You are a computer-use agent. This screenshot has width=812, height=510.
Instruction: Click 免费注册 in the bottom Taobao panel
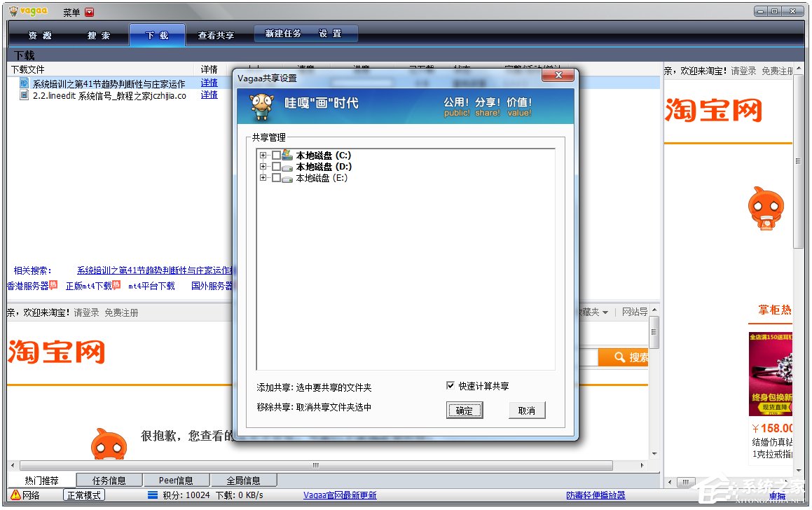[x=121, y=312]
